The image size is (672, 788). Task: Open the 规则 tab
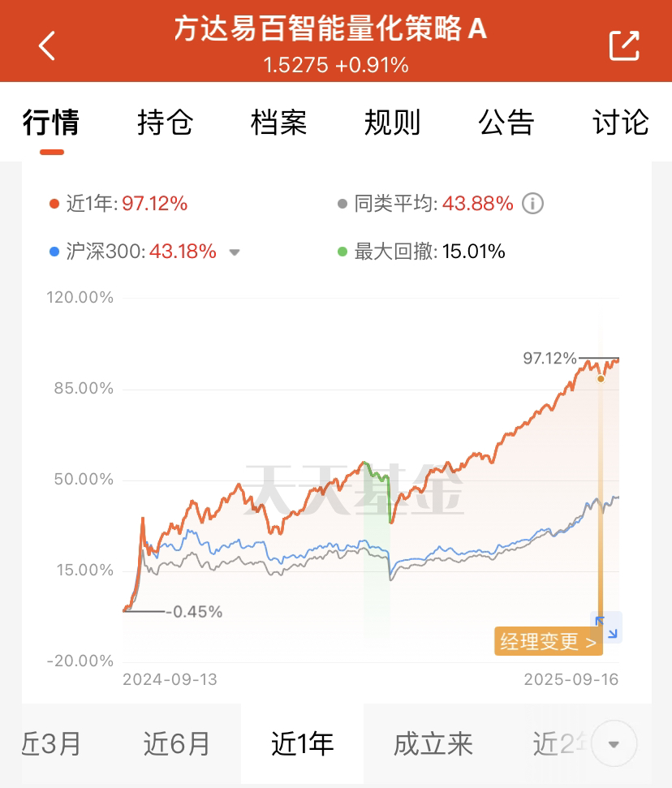coord(393,122)
